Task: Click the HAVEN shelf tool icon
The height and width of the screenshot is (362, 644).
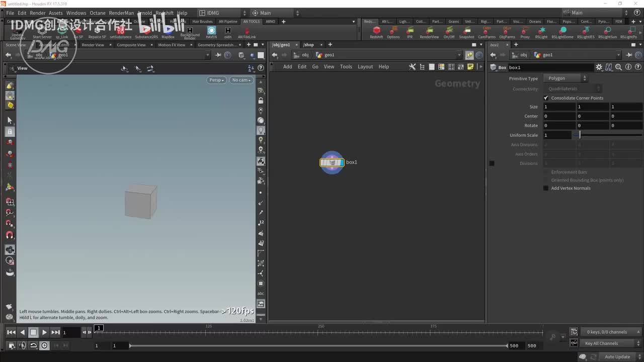Action: (211, 31)
